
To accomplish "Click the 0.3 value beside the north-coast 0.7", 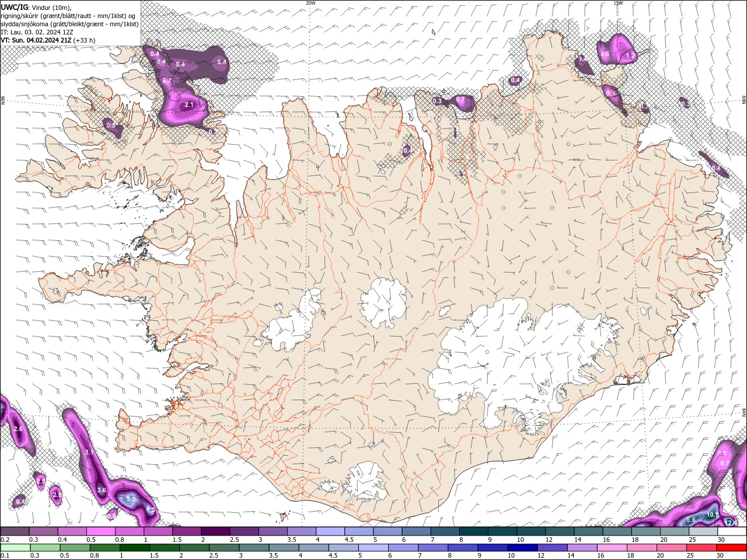I will coord(437,101).
